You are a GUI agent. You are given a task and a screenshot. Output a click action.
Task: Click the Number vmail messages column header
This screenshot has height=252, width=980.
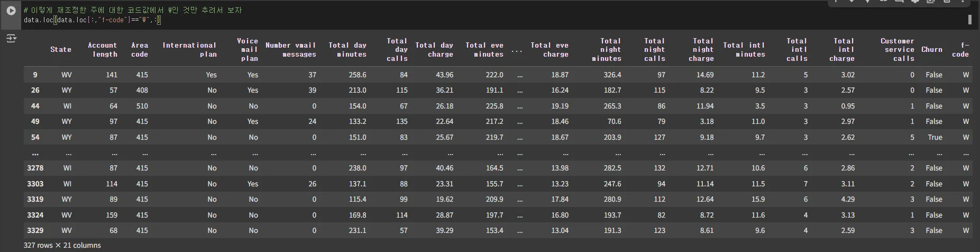[290, 49]
